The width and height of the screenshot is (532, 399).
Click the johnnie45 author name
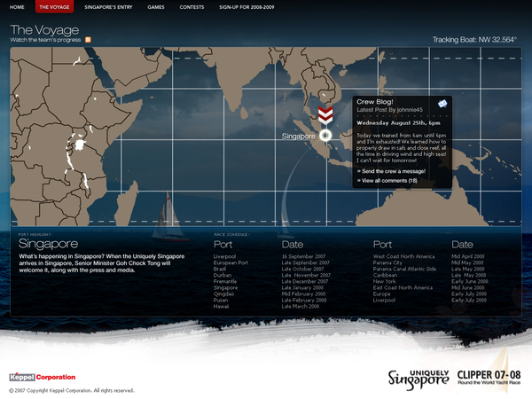410,110
